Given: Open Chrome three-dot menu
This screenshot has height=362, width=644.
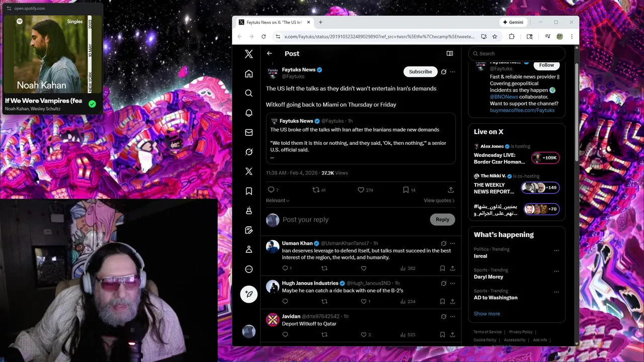Looking at the screenshot, I should point(572,36).
